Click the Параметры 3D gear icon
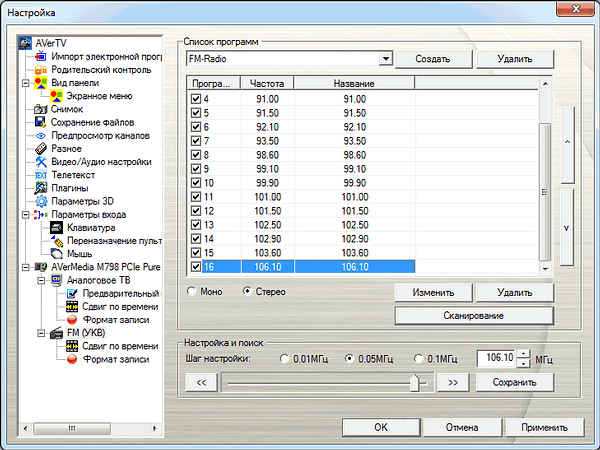The height and width of the screenshot is (450, 600). click(41, 201)
